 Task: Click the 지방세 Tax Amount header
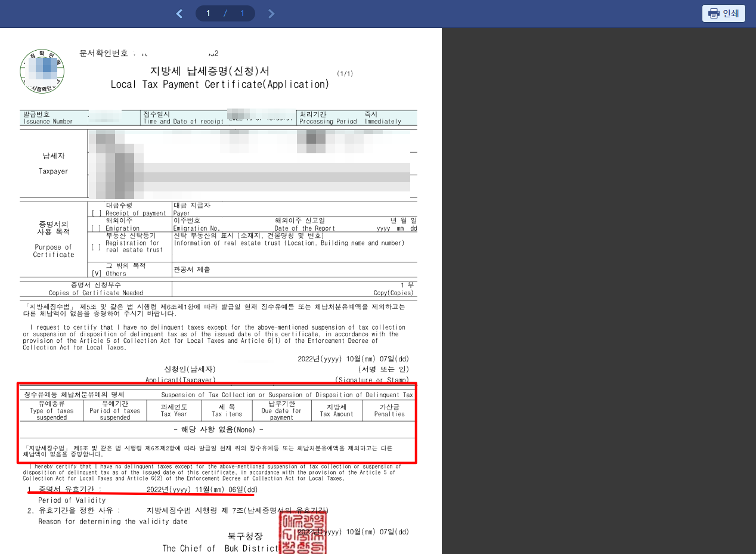(x=336, y=410)
